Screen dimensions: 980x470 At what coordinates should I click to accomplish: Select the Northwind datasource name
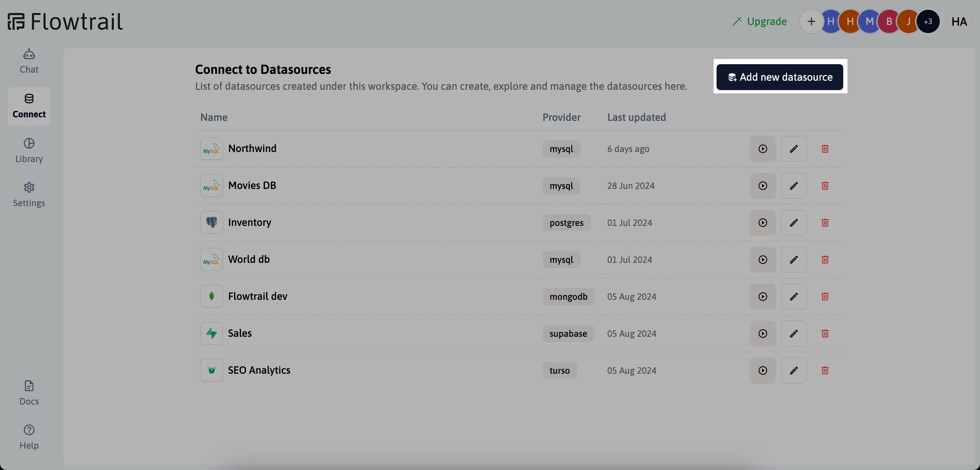[252, 148]
